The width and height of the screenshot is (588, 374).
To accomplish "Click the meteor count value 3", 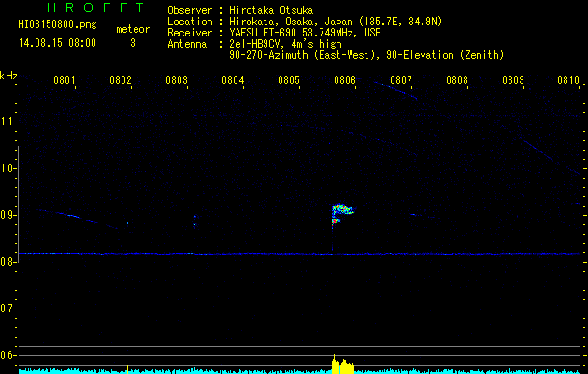I will (133, 43).
